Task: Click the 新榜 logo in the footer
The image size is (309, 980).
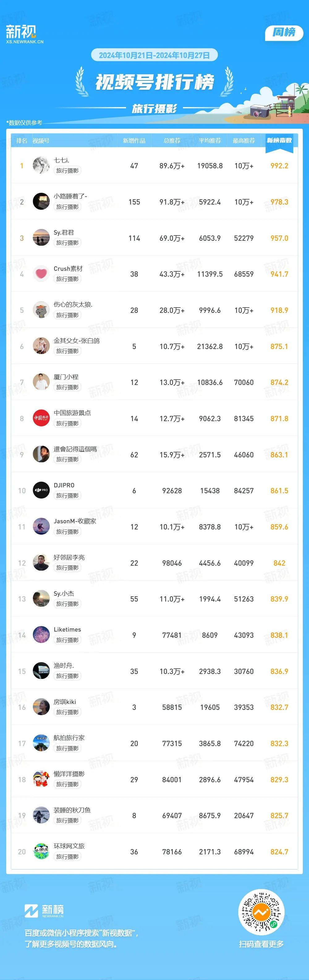Action: click(44, 911)
